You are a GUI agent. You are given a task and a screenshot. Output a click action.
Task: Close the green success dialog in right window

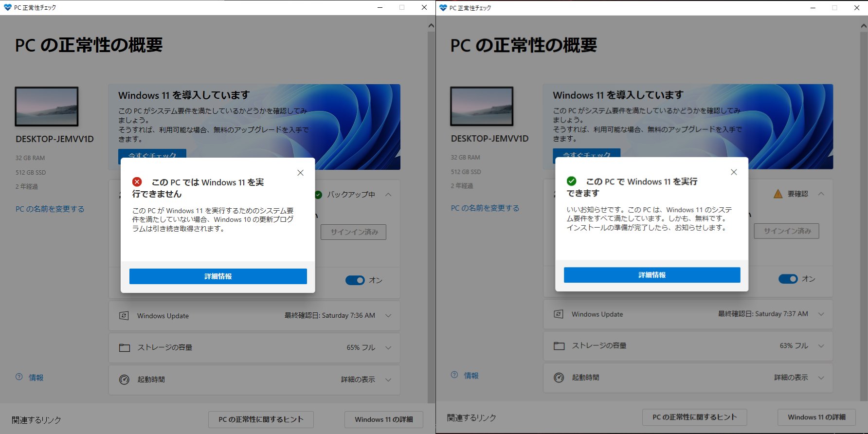coord(734,172)
